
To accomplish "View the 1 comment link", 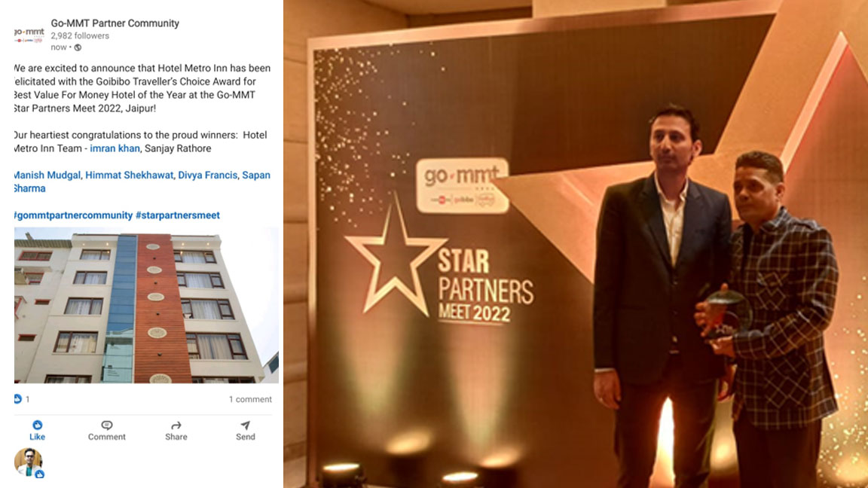I will pos(250,399).
